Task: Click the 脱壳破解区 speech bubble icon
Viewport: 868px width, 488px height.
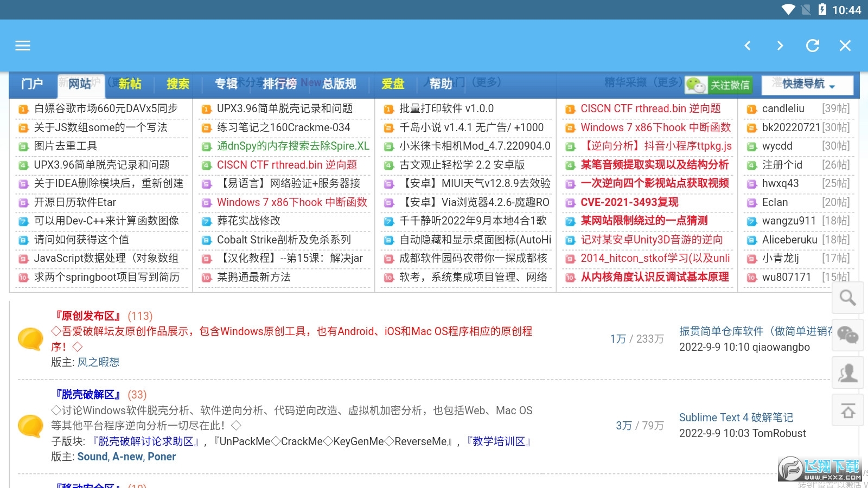Action: click(x=30, y=426)
